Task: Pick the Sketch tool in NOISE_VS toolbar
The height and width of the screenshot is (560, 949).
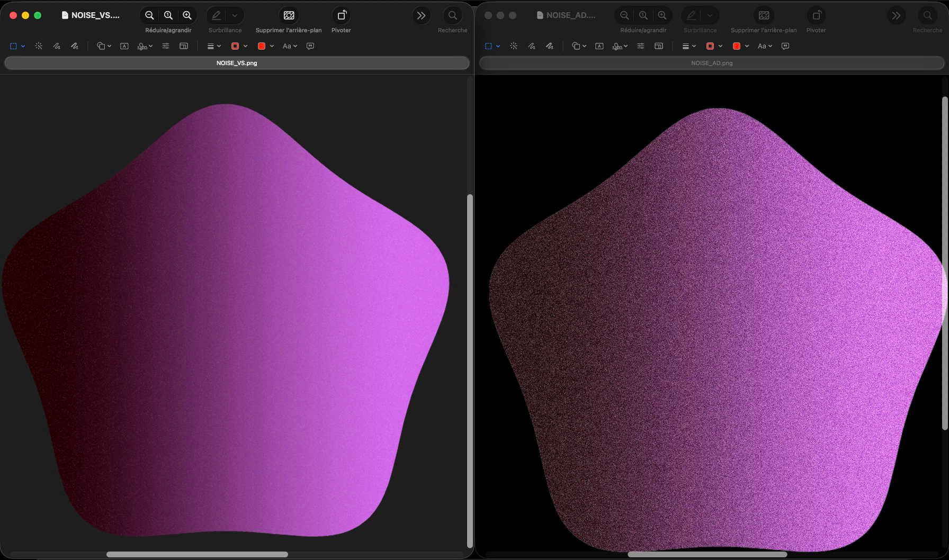Action: pyautogui.click(x=57, y=46)
